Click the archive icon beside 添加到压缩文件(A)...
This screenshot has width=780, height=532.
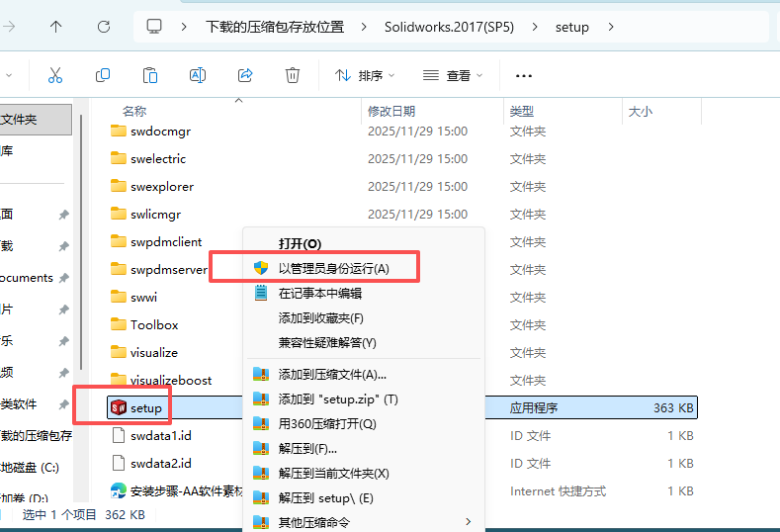(x=261, y=374)
